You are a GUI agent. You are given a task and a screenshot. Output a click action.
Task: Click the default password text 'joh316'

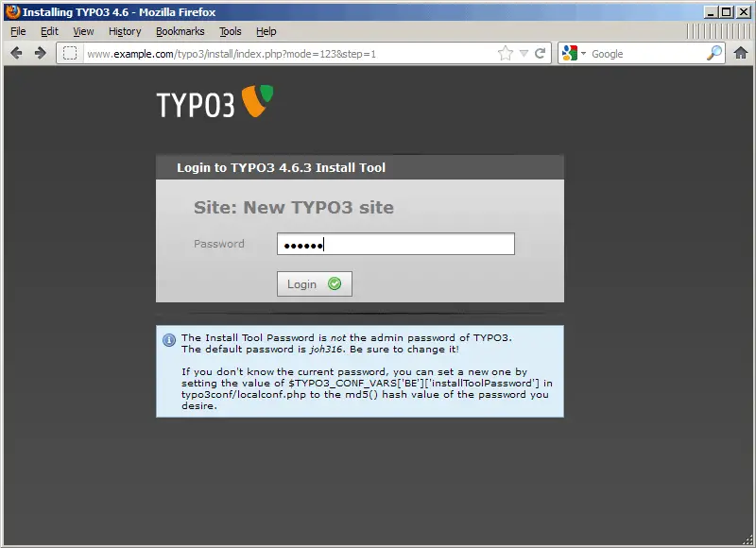coord(326,349)
